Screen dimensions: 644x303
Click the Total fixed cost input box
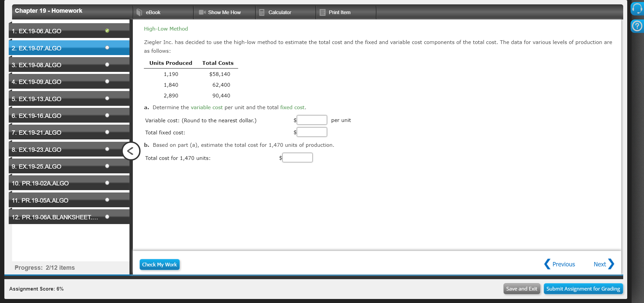tap(312, 132)
